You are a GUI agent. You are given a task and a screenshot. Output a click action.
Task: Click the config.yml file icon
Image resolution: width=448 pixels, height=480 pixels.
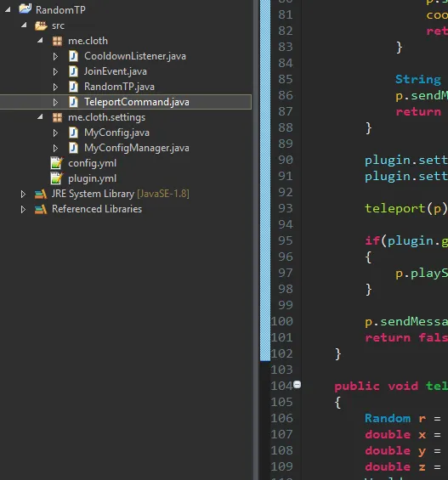57,163
